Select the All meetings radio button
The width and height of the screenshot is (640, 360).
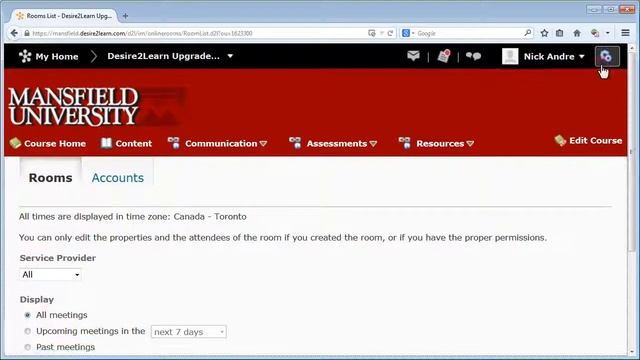coord(27,315)
